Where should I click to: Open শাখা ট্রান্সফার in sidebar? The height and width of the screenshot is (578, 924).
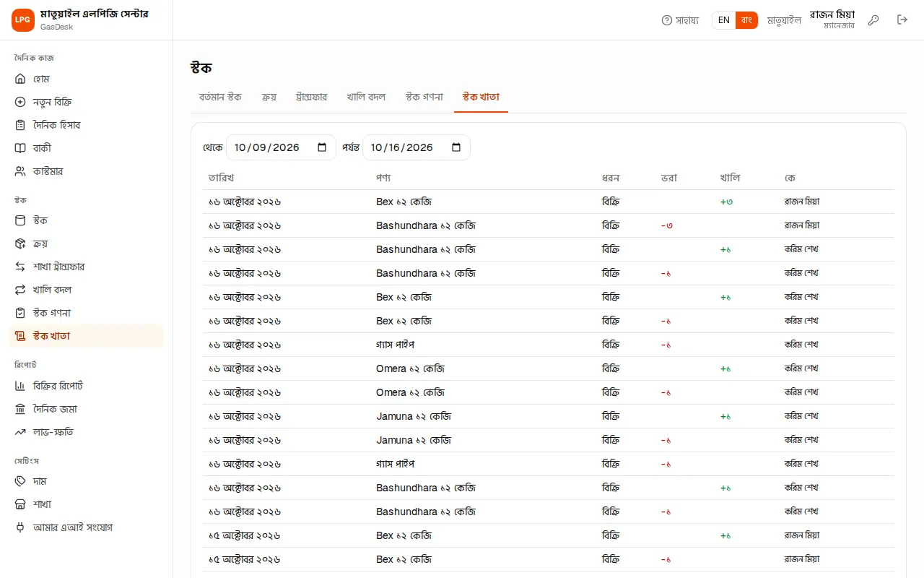tap(86, 267)
